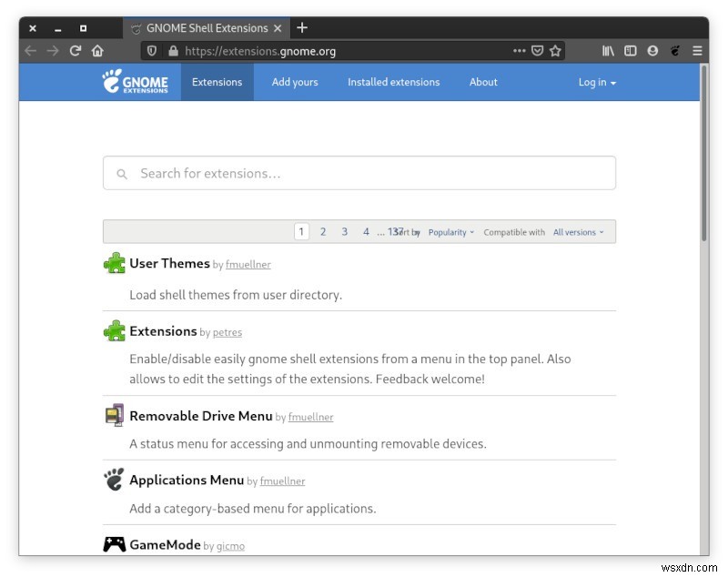Viewport: 728px width, 577px height.
Task: Open the All versions compatibility dropdown
Action: click(x=580, y=232)
